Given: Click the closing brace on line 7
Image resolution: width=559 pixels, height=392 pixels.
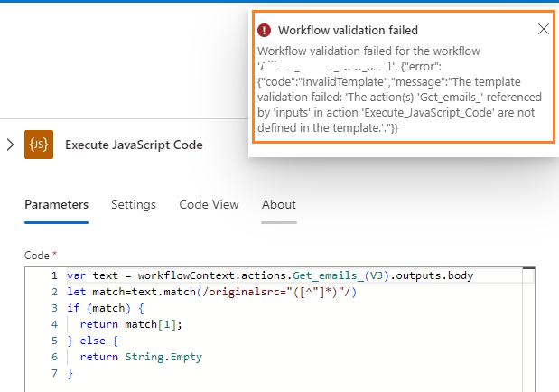Looking at the screenshot, I should click(70, 373).
